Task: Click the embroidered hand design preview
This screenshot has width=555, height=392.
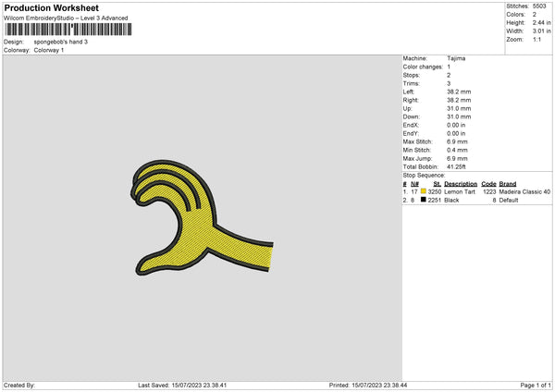Action: click(x=202, y=218)
